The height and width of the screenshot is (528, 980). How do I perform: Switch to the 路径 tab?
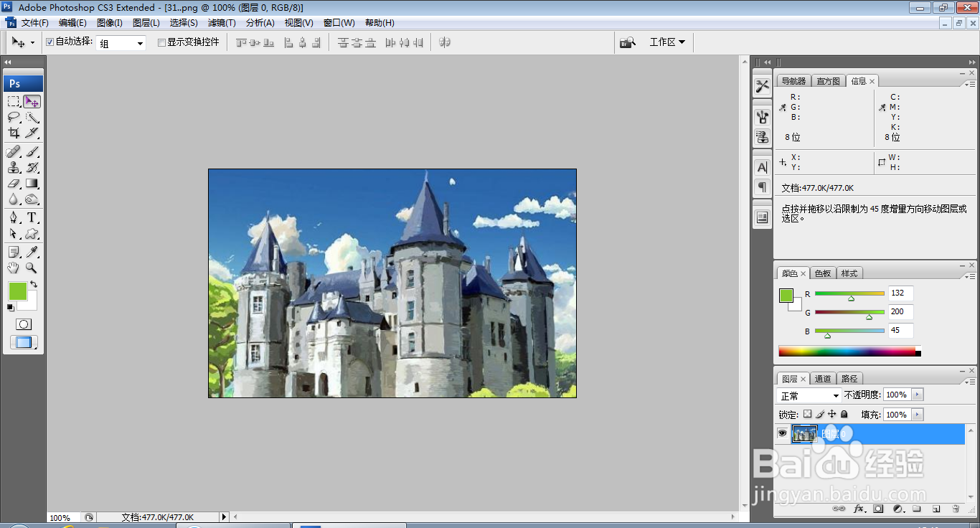849,379
